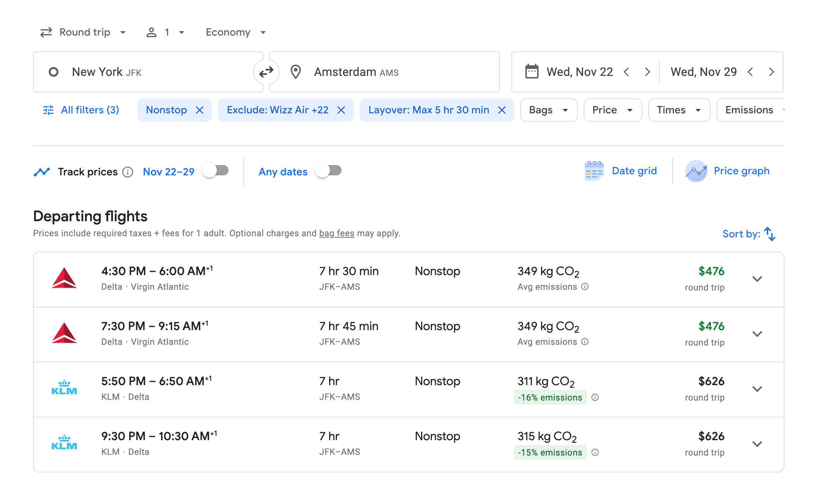835x504 pixels.
Task: Remove the Nonstop filter chip
Action: (200, 110)
